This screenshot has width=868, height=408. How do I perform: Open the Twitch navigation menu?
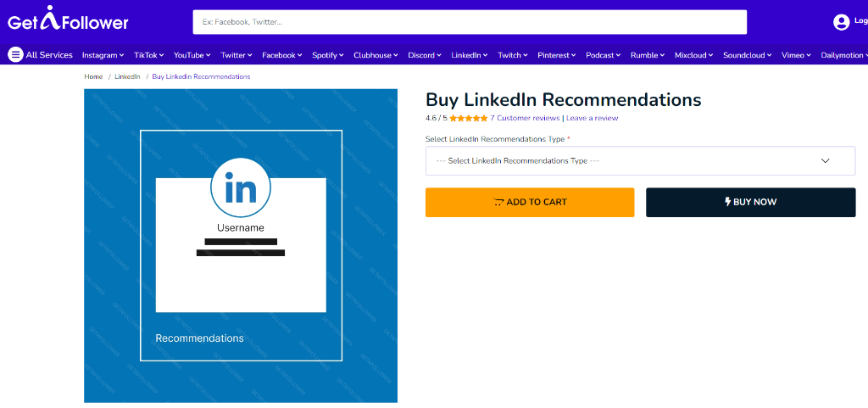click(513, 55)
